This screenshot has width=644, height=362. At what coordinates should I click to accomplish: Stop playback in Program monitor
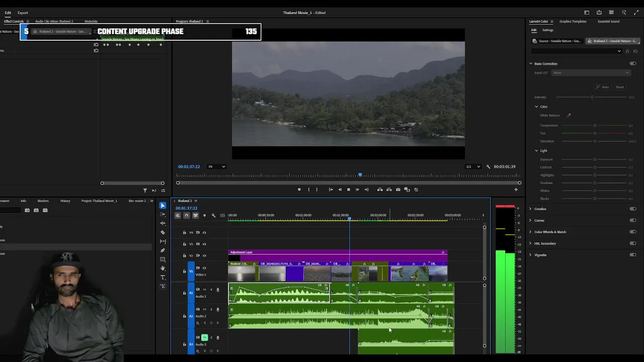[x=348, y=190]
